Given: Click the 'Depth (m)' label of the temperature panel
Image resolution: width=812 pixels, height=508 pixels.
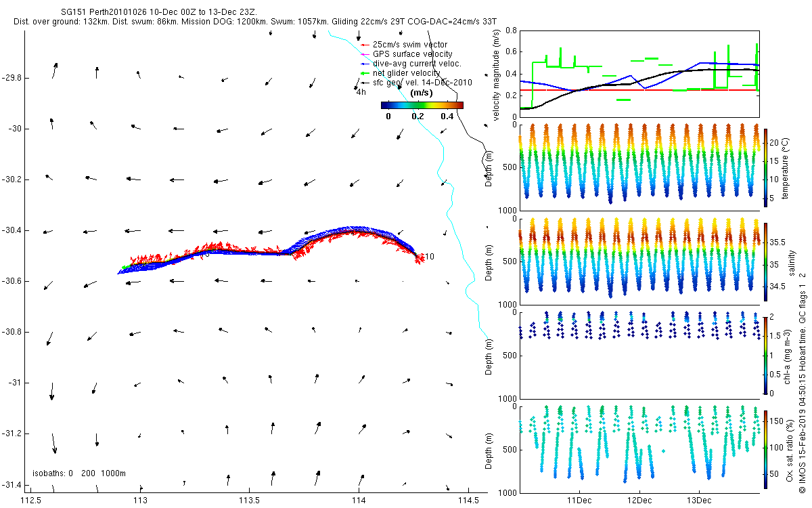Looking at the screenshot, I should click(487, 167).
